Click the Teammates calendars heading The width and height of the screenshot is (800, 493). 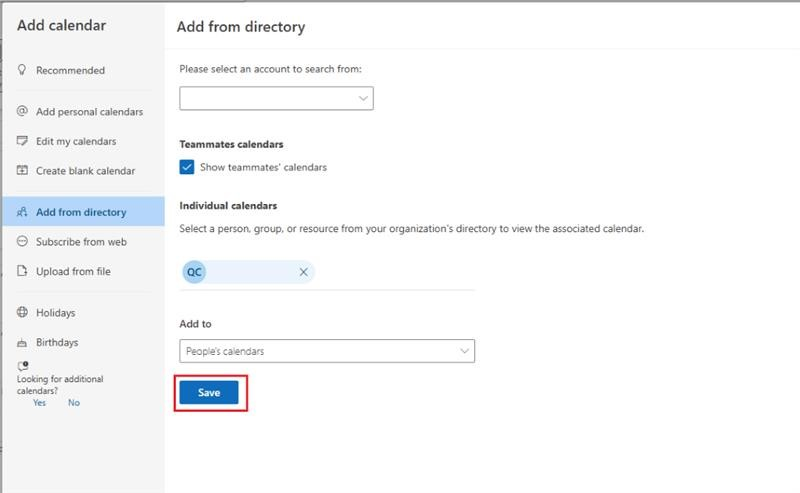pos(231,144)
